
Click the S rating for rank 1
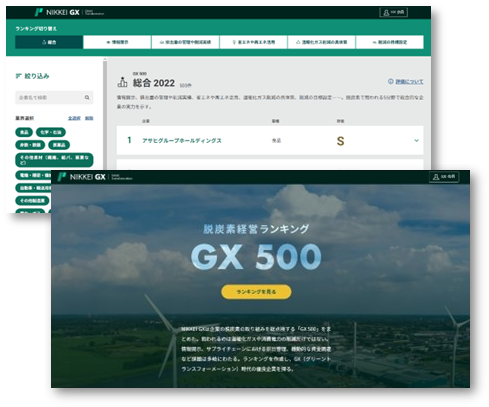[340, 141]
